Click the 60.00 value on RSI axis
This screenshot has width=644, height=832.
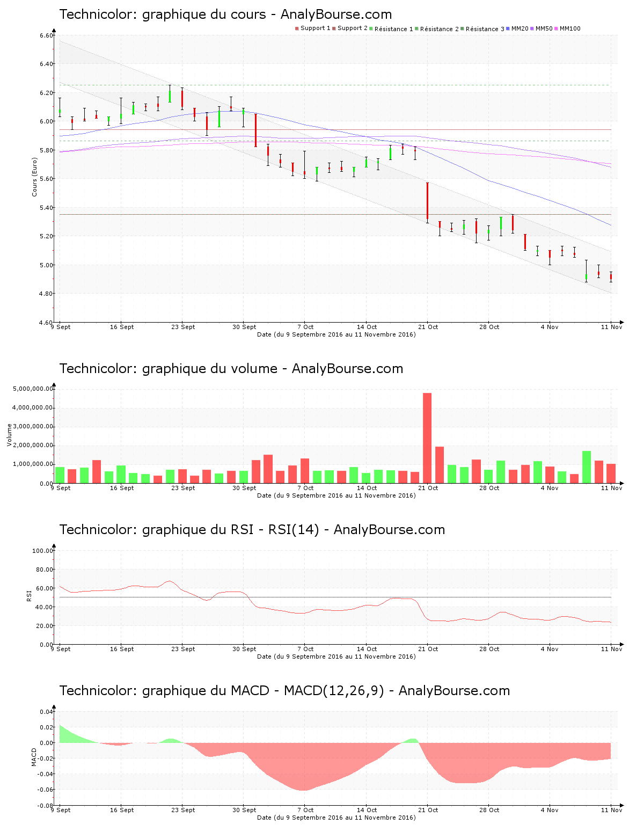point(44,588)
